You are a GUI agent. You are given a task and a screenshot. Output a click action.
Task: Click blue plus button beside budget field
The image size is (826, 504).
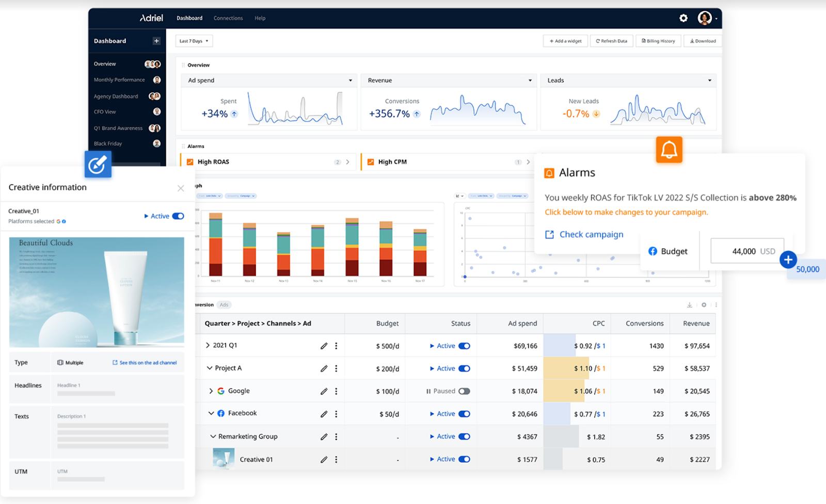(788, 259)
